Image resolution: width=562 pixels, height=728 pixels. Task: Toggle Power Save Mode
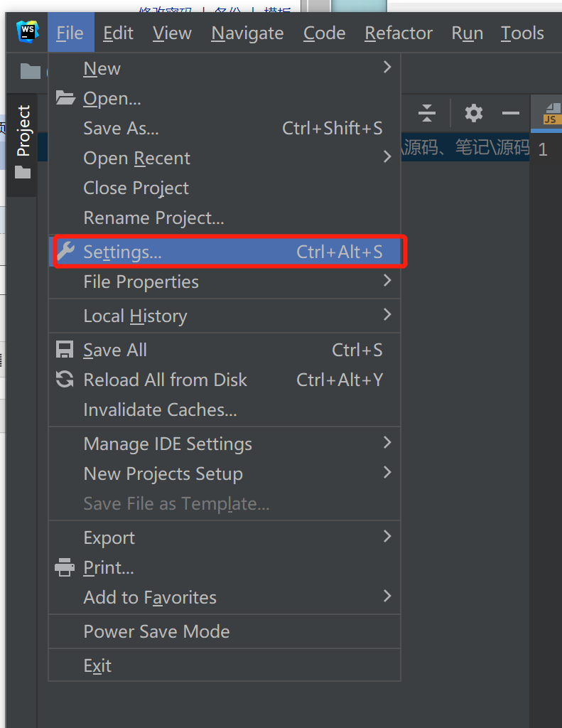tap(156, 631)
